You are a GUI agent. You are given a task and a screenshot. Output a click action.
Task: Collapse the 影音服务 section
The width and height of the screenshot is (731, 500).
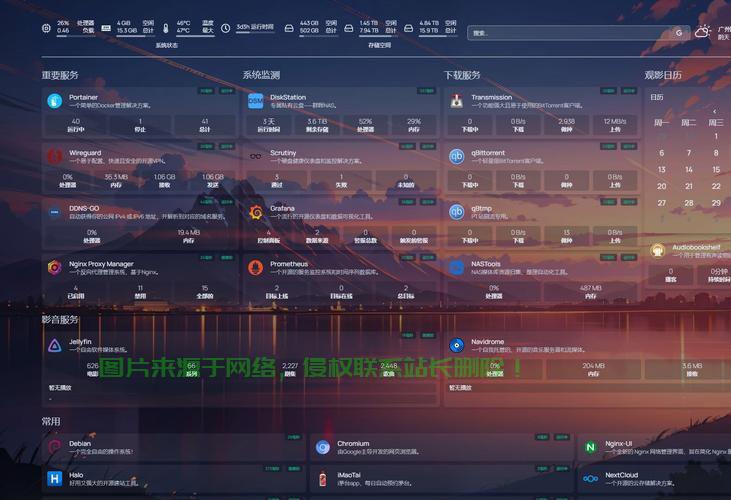(x=60, y=320)
